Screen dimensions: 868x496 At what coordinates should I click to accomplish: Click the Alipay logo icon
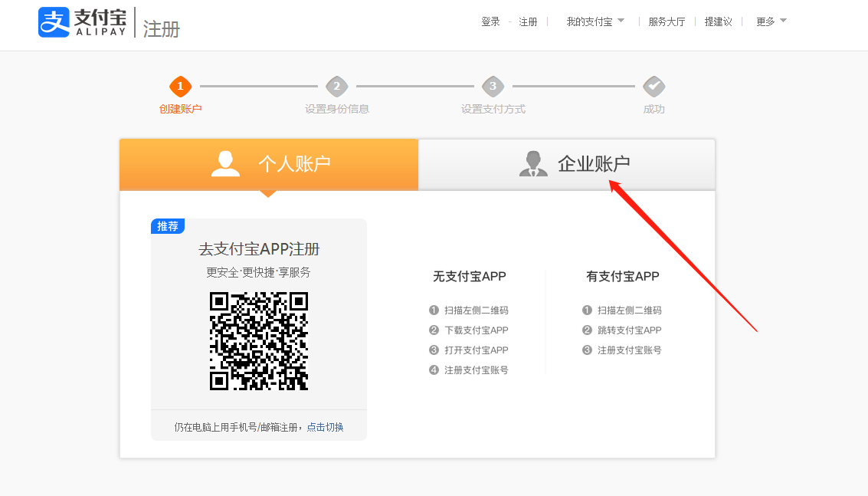click(54, 22)
